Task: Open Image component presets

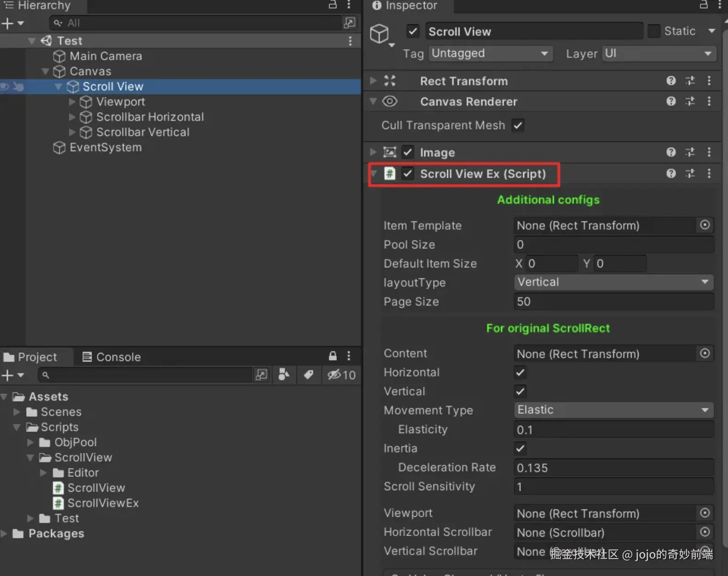Action: [x=690, y=152]
